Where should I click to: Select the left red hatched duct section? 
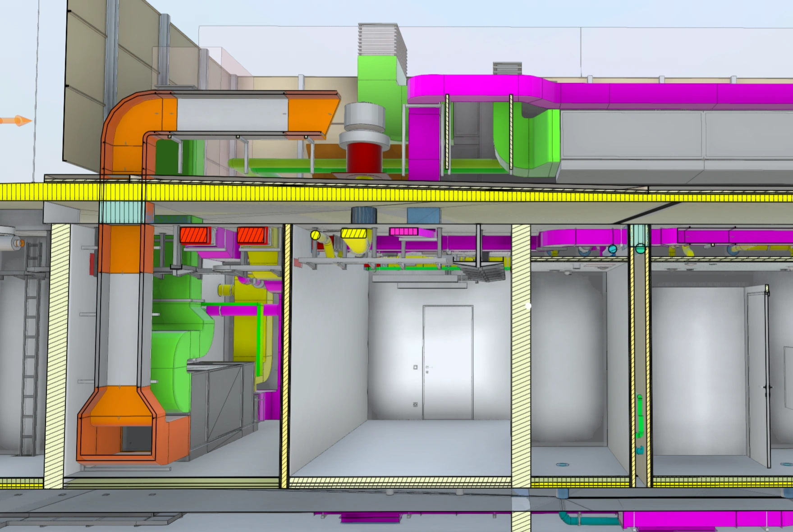pyautogui.click(x=195, y=235)
